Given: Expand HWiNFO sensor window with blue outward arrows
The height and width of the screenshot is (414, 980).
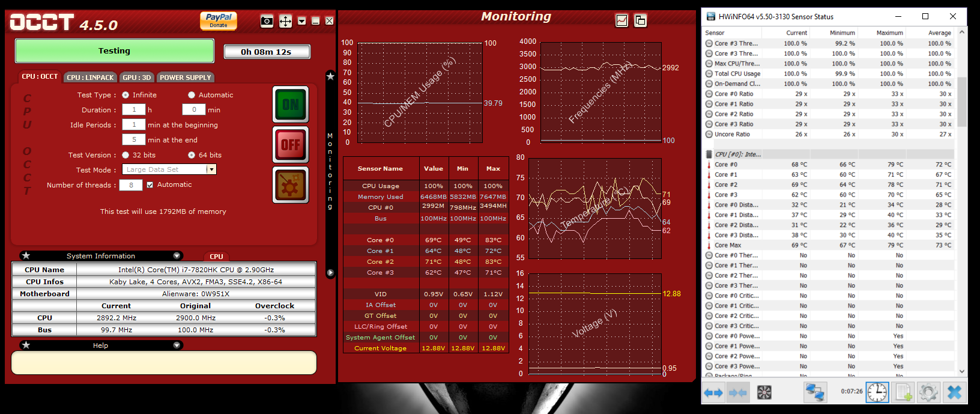Looking at the screenshot, I should (x=713, y=393).
